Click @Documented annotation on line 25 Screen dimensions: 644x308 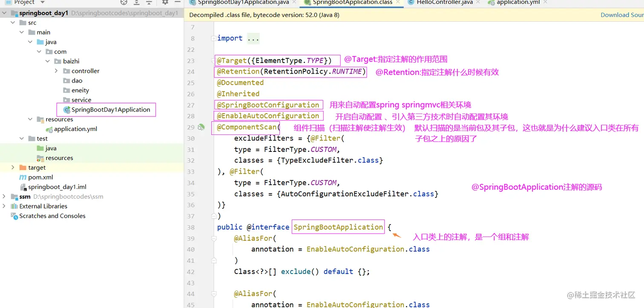click(240, 83)
